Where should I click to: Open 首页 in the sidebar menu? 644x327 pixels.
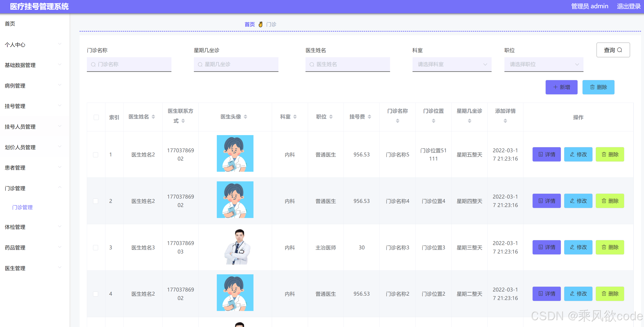click(x=10, y=24)
